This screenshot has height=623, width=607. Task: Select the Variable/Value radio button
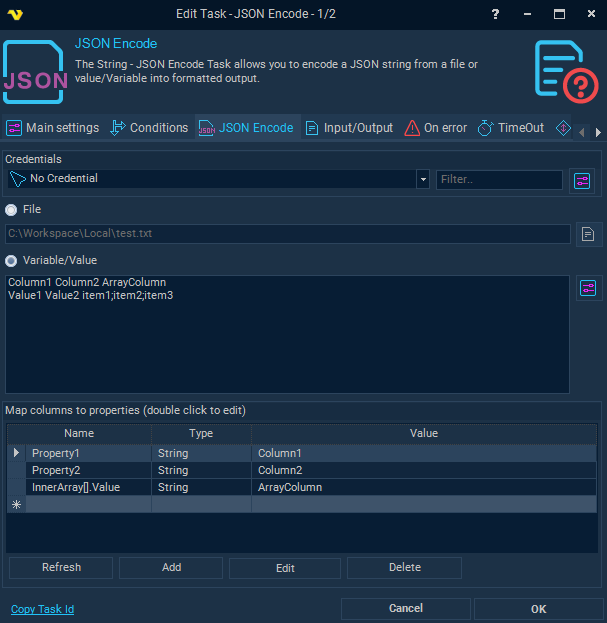11,261
